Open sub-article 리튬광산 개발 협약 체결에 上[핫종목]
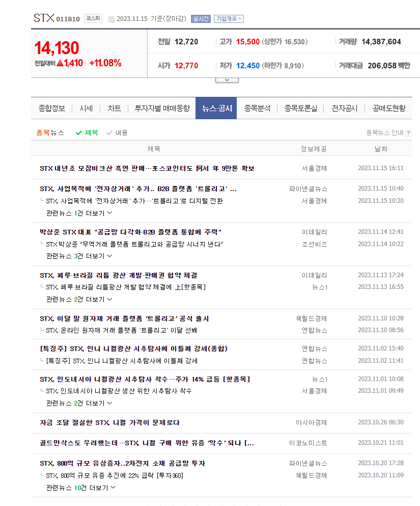 [126, 287]
